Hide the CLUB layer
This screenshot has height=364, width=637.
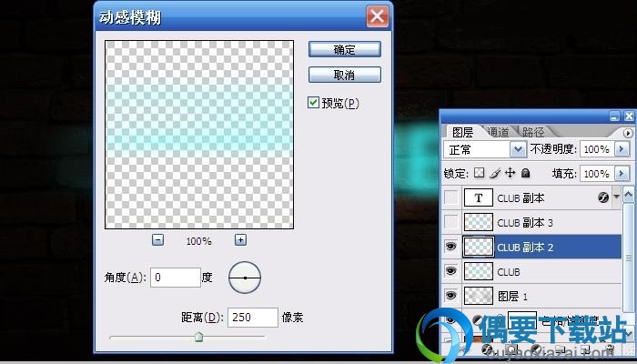pyautogui.click(x=451, y=271)
